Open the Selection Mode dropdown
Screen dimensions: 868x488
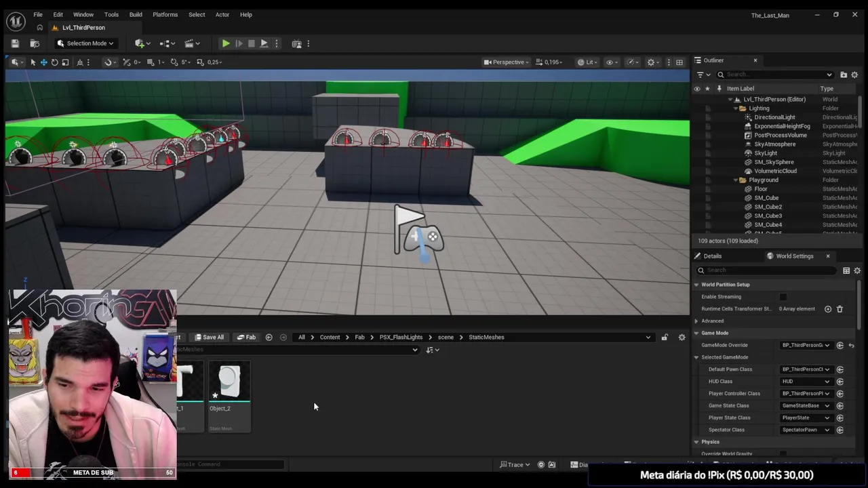[x=85, y=43]
